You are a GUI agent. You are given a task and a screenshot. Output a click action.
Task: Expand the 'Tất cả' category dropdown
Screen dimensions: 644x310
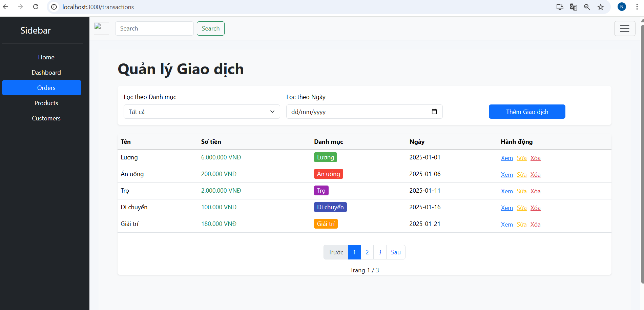point(202,112)
